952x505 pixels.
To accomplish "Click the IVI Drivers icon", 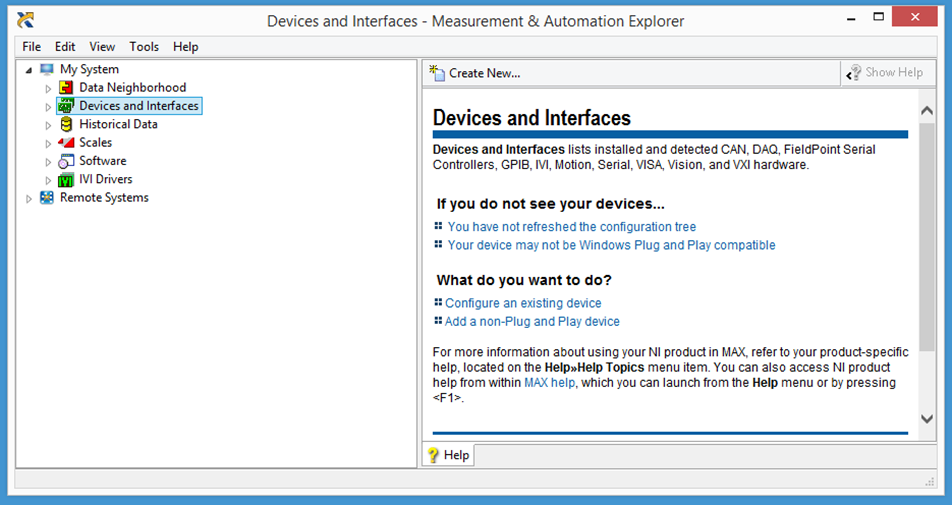I will click(66, 179).
